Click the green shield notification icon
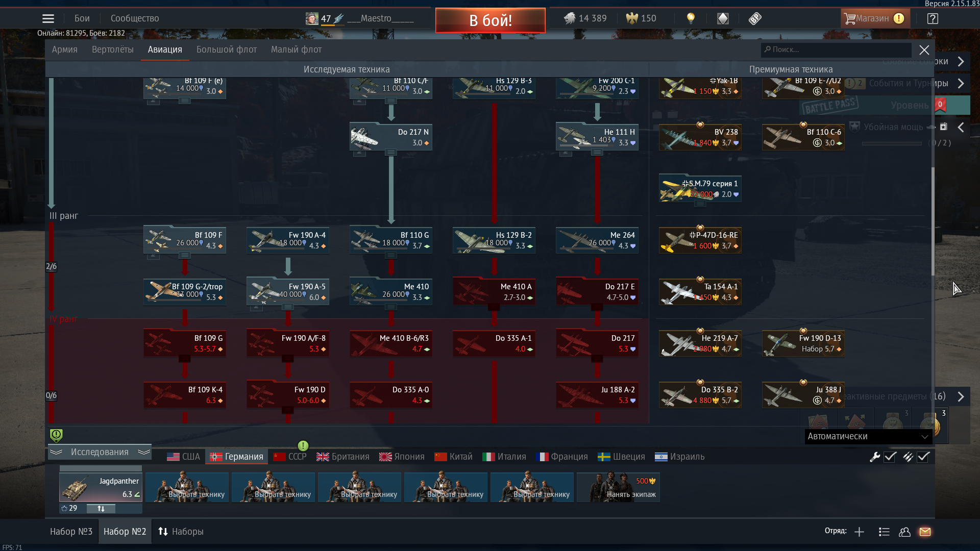Screen dimensions: 980x551 [x=56, y=435]
